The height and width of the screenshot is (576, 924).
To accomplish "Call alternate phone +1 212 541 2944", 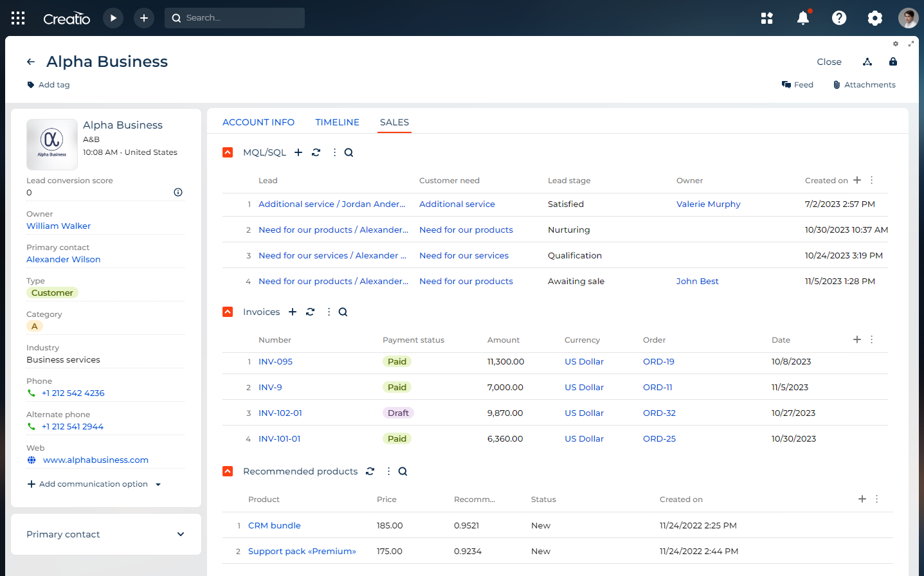I will (72, 427).
